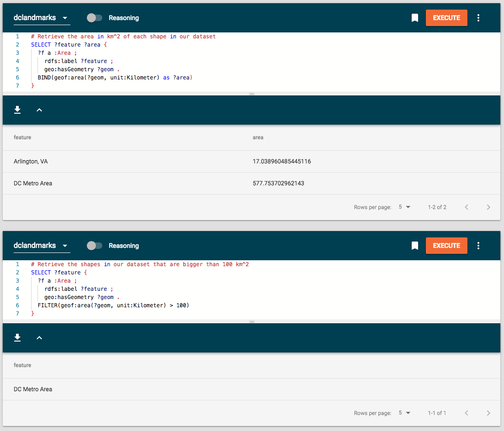Execute the area in km^2 query

click(x=446, y=18)
